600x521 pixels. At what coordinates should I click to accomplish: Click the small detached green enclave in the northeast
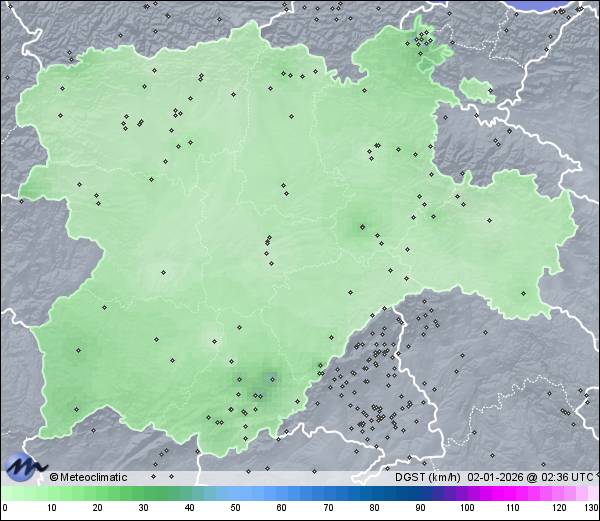coord(477,89)
